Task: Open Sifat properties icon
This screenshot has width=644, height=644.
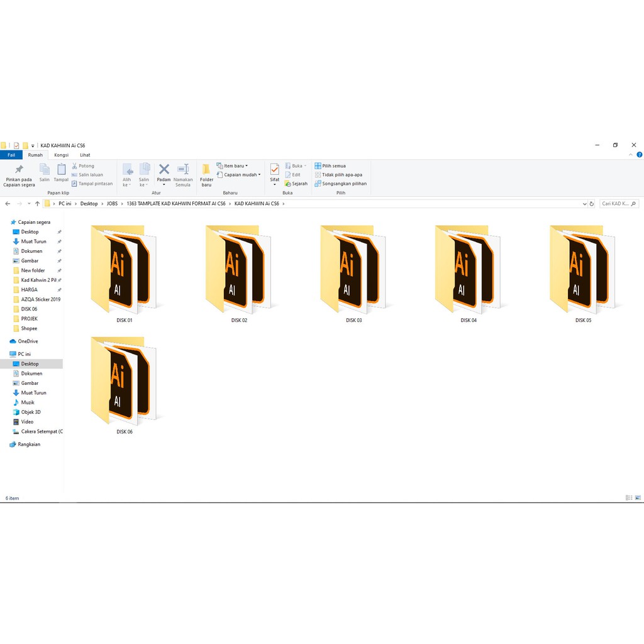Action: [275, 169]
